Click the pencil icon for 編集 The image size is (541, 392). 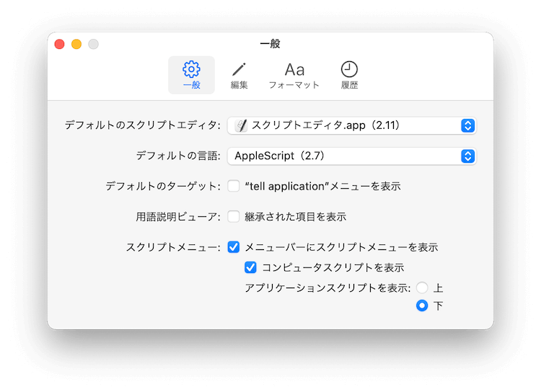tap(239, 69)
